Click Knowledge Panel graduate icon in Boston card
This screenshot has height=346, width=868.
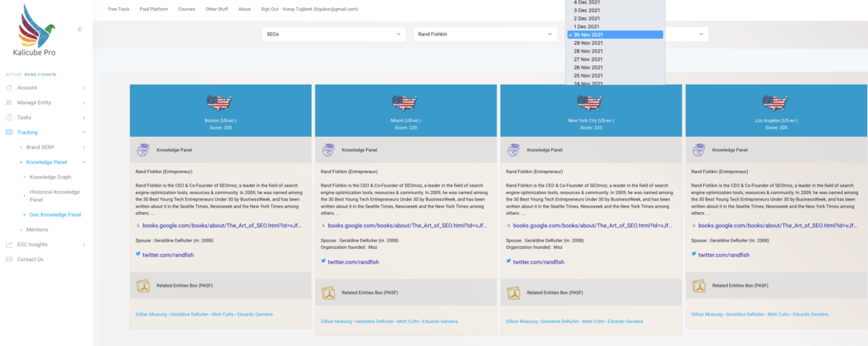click(x=143, y=150)
